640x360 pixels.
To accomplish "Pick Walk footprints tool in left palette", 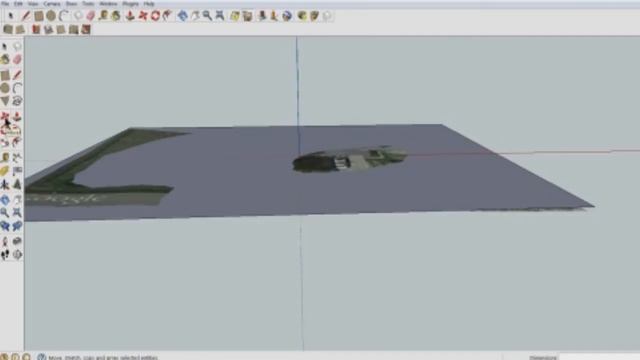I will tap(5, 255).
